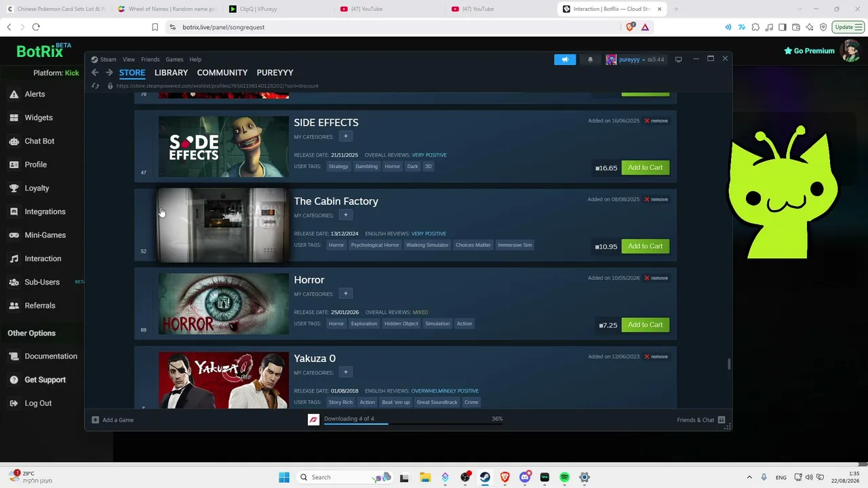Viewport: 868px width, 488px height.
Task: Click the browser address bar
Action: pyautogui.click(x=393, y=27)
